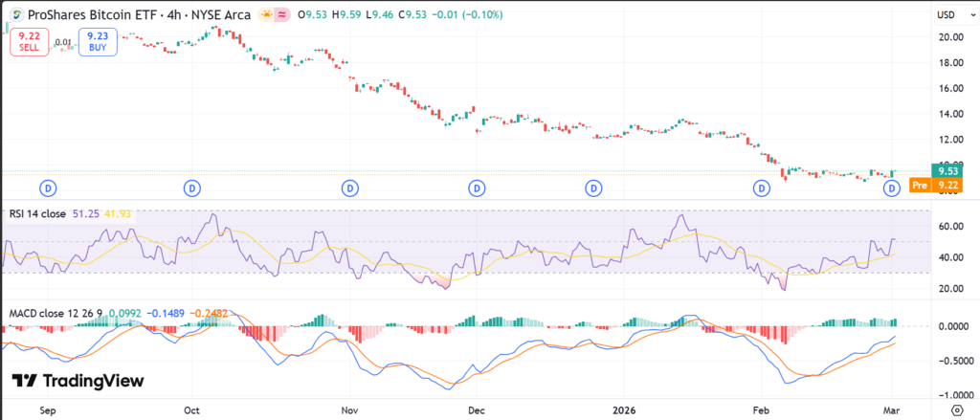This screenshot has width=980, height=420.
Task: Click the TradingView logo
Action: click(x=78, y=381)
